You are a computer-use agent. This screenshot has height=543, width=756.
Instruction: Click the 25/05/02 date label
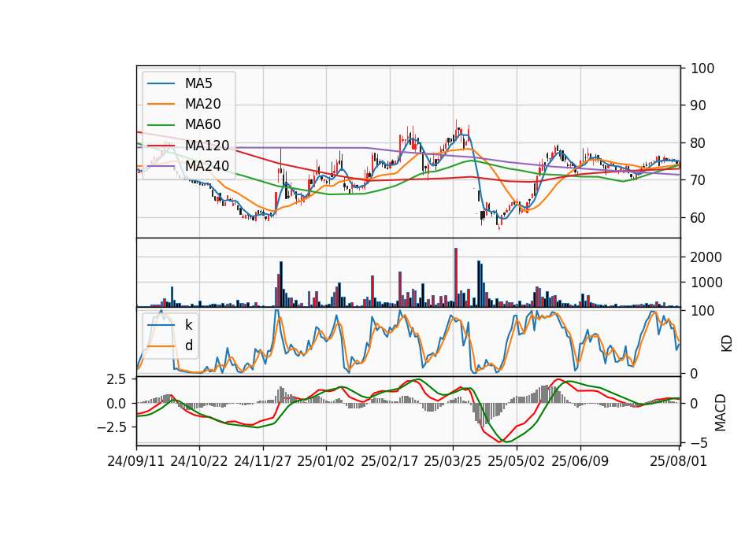click(517, 461)
